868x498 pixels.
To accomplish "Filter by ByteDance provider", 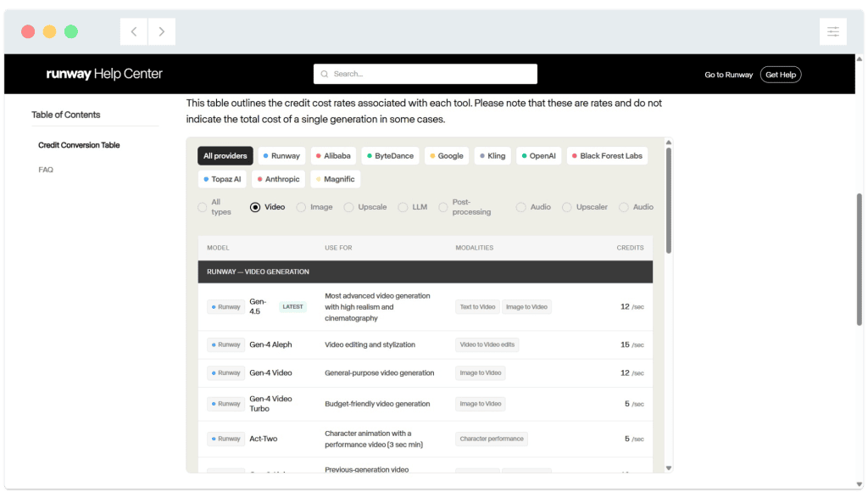I will [x=390, y=155].
